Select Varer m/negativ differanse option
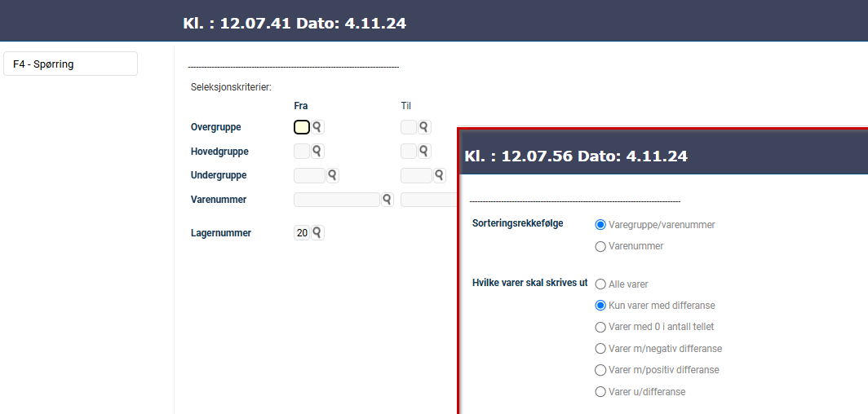 [x=600, y=349]
